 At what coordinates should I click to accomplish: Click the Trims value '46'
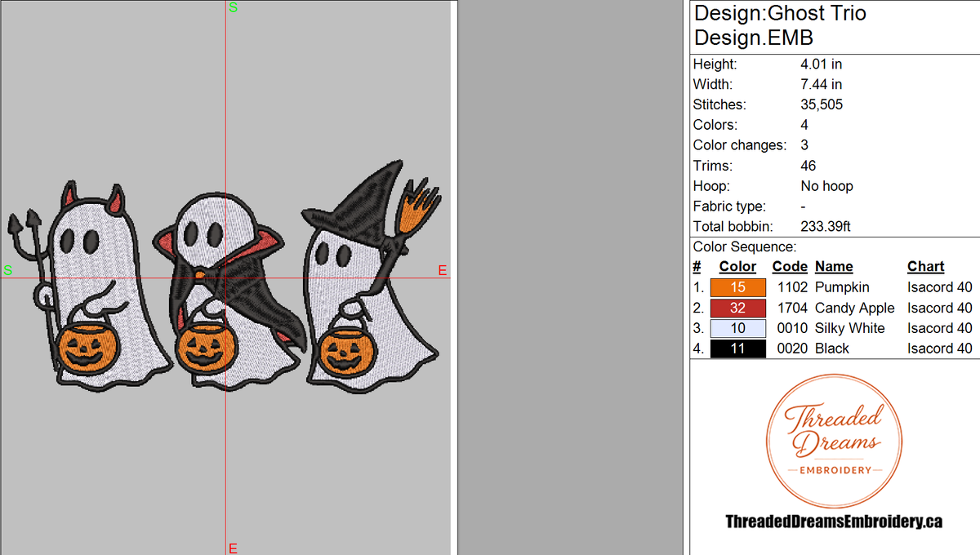click(x=808, y=166)
